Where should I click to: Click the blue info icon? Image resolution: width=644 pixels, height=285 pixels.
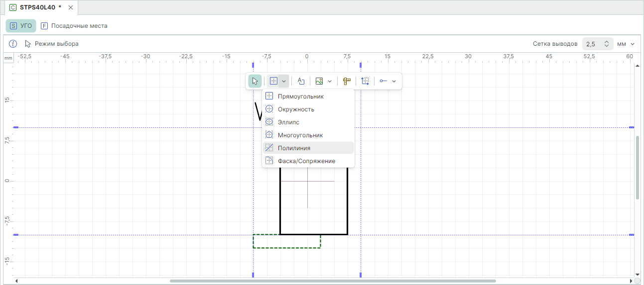pos(13,44)
